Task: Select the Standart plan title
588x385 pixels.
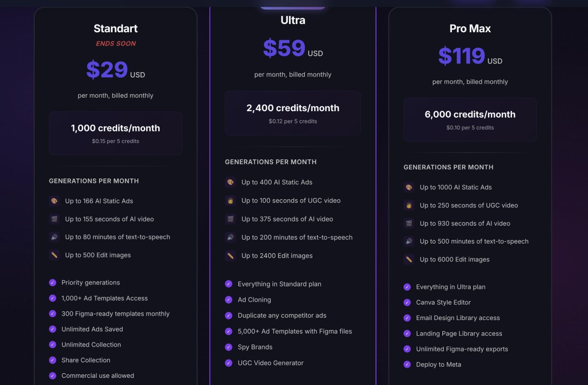Action: point(115,28)
